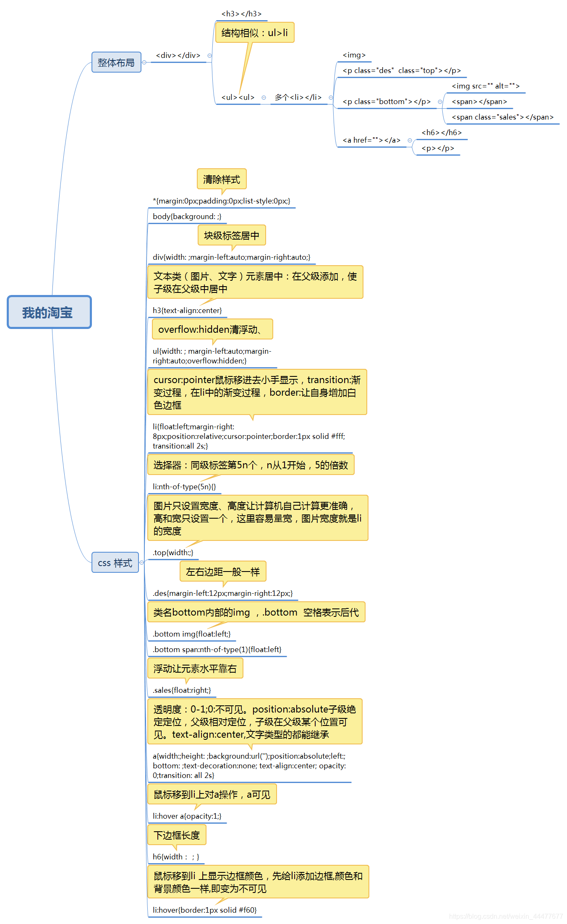567x924 pixels.
Task: Click the 多个<li></li> node
Action: click(298, 97)
